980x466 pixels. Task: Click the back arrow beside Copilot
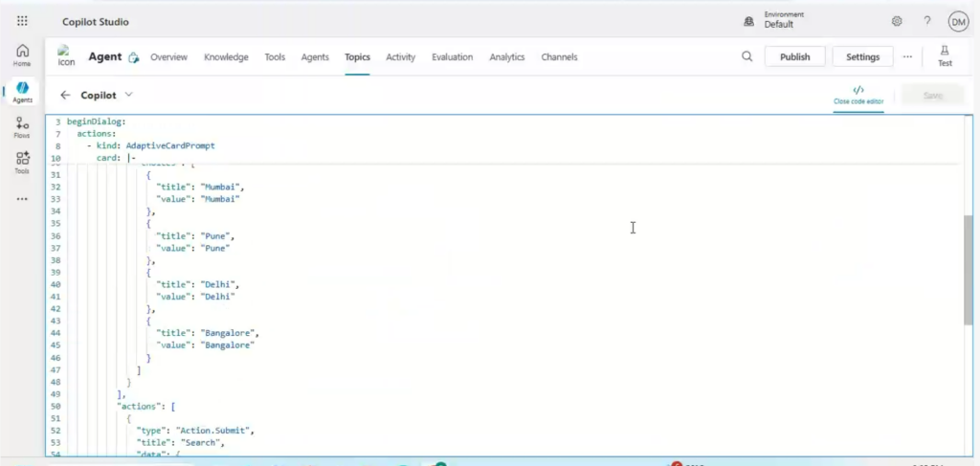click(65, 95)
